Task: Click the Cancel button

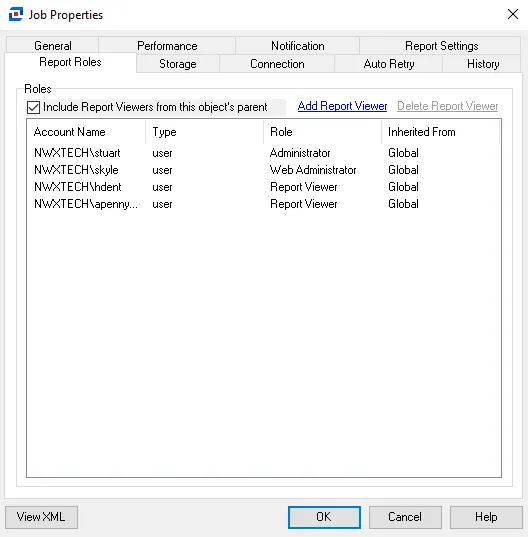Action: tap(405, 517)
